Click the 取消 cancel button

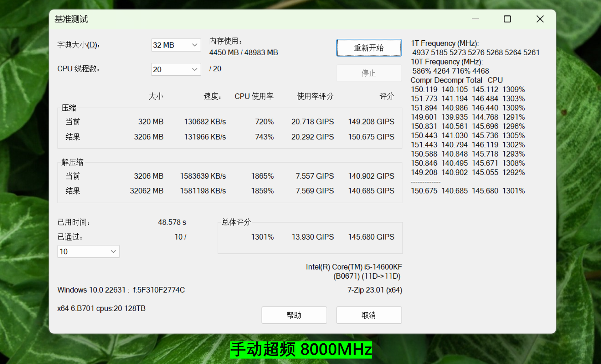pyautogui.click(x=368, y=315)
